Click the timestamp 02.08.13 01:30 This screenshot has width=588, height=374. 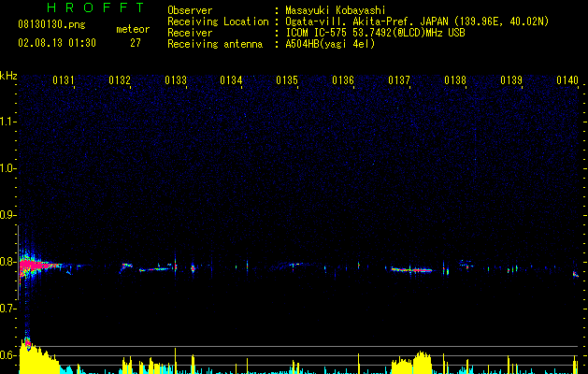click(57, 43)
